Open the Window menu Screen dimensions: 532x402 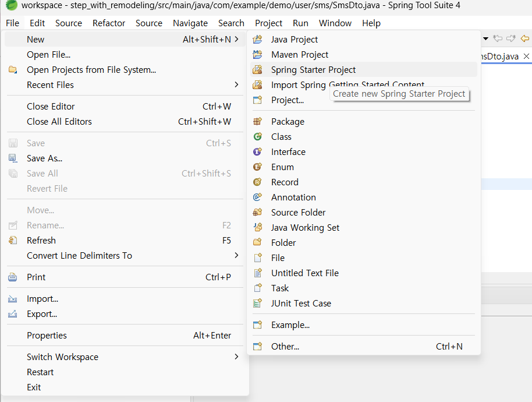(335, 23)
